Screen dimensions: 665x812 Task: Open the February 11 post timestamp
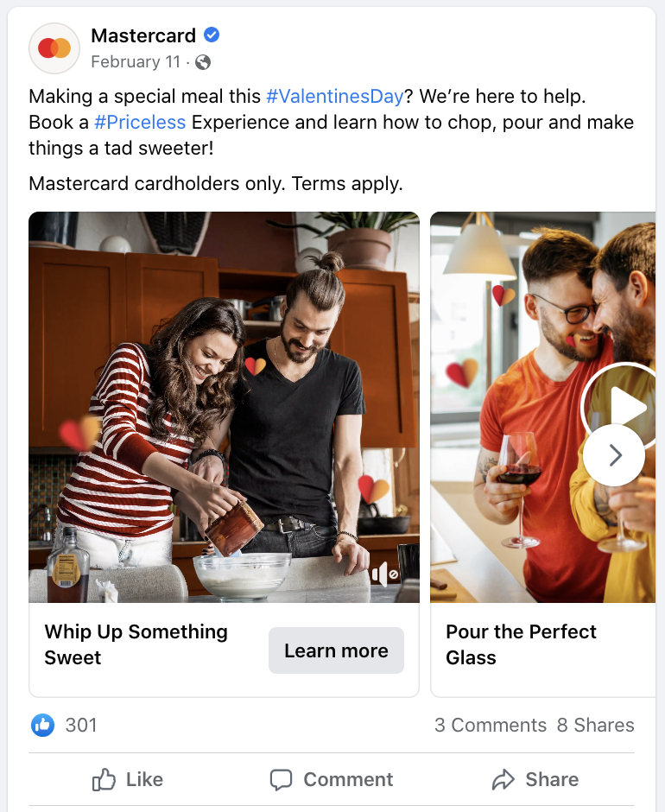pyautogui.click(x=136, y=62)
